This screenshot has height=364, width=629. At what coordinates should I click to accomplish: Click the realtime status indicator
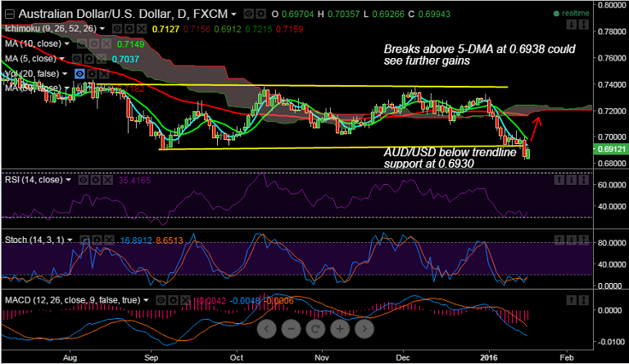click(x=571, y=13)
